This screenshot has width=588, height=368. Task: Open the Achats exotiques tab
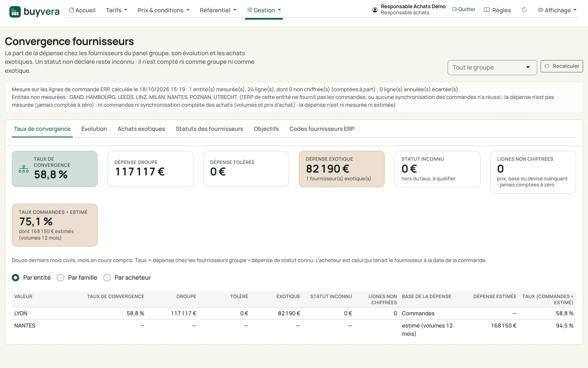pyautogui.click(x=141, y=129)
